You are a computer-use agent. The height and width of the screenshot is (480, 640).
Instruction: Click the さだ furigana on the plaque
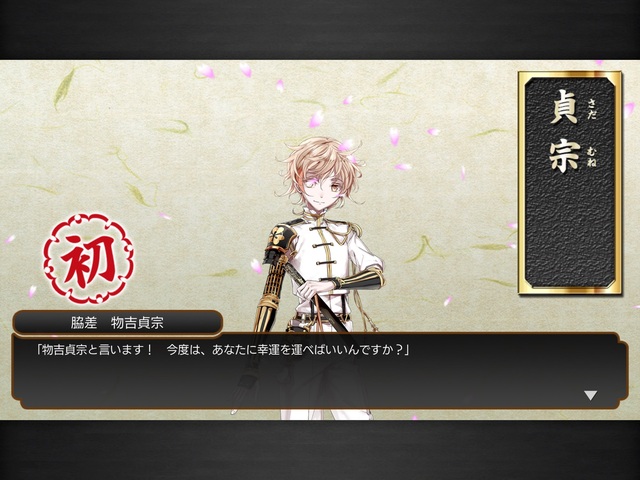[x=591, y=108]
